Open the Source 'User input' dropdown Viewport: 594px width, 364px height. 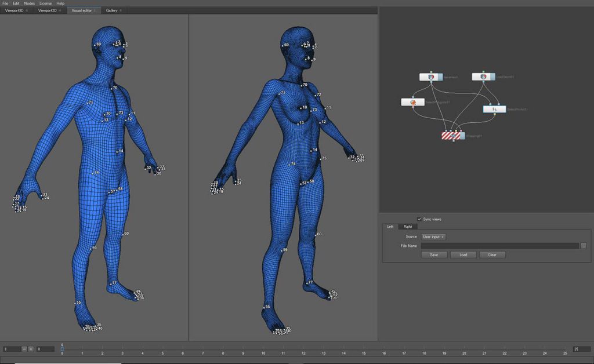click(433, 236)
